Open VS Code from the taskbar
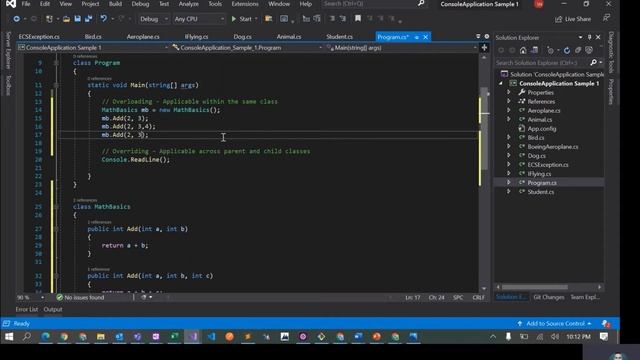The width and height of the screenshot is (640, 360). 211,337
